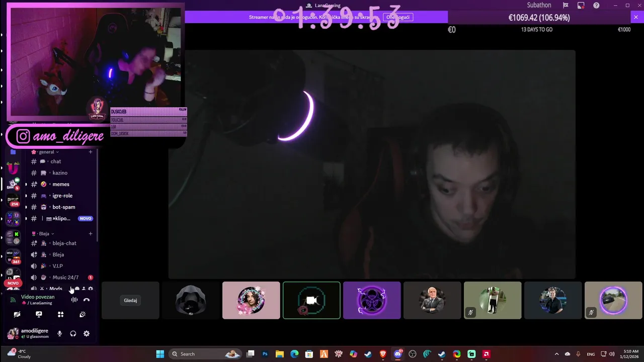Click the Omogući button in the banner

(x=398, y=17)
